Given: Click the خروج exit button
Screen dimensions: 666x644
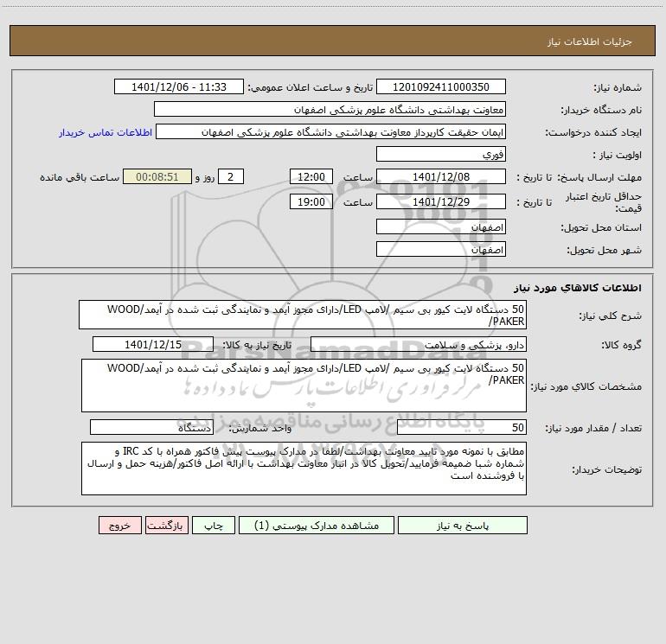Looking at the screenshot, I should (120, 525).
